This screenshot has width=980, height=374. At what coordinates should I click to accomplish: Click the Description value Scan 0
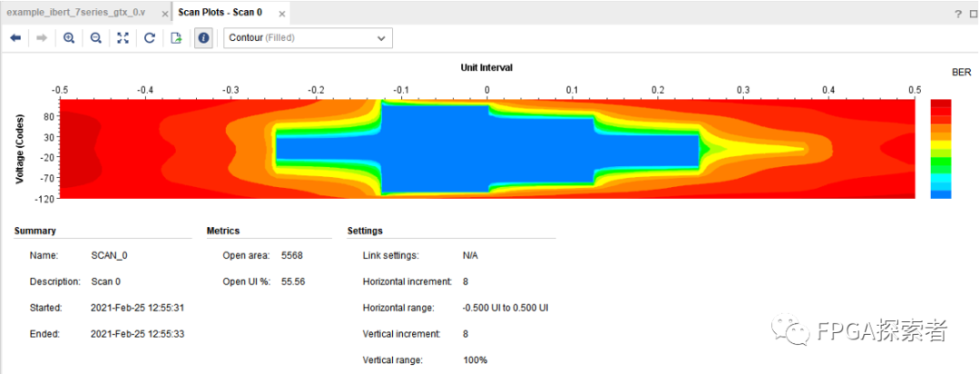click(x=106, y=282)
